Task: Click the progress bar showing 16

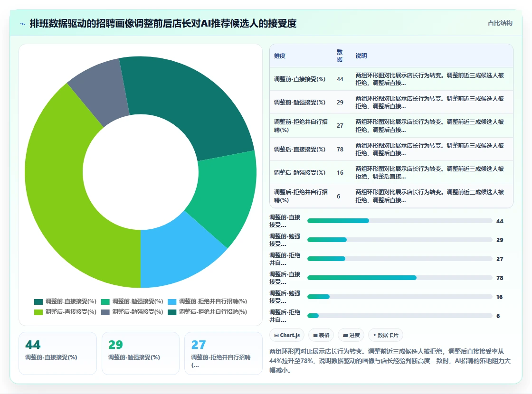Action: tap(399, 297)
